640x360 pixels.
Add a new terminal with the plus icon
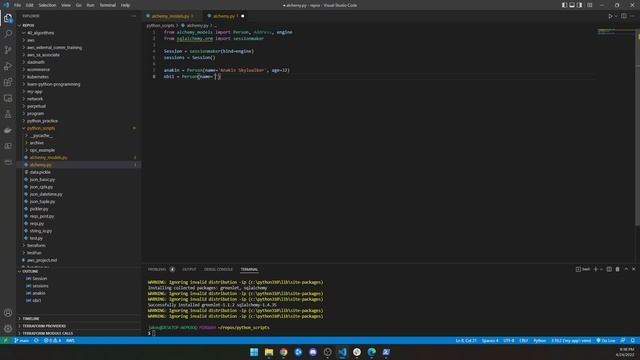click(596, 269)
